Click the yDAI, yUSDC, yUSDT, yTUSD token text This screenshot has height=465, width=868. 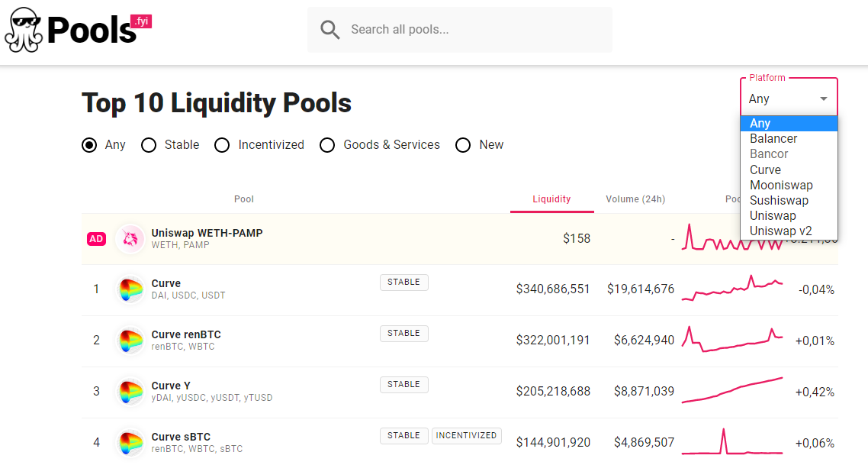pos(212,398)
